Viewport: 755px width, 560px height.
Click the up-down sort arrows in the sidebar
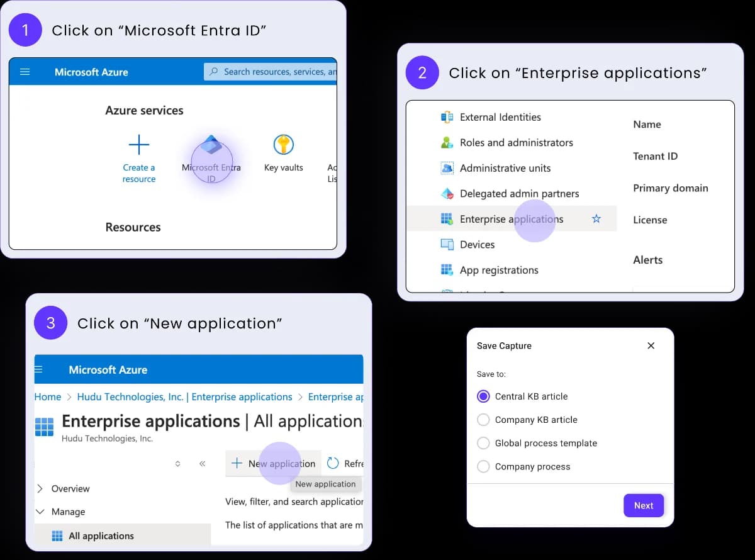pos(177,464)
